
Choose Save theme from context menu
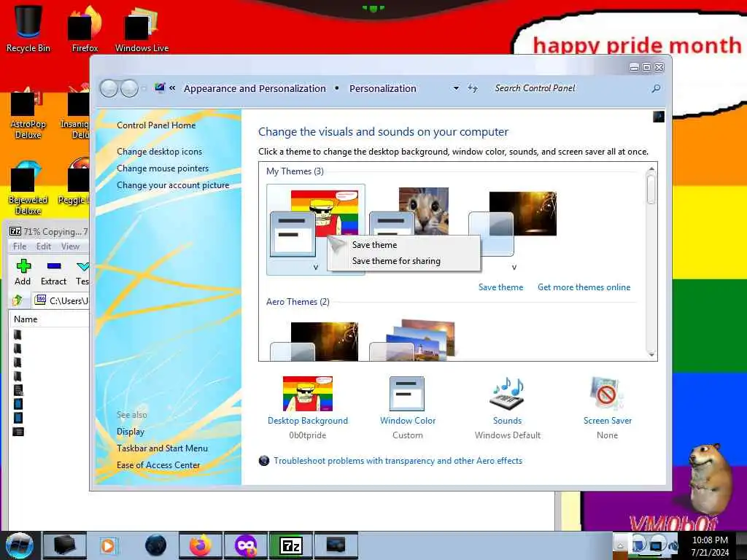point(374,245)
